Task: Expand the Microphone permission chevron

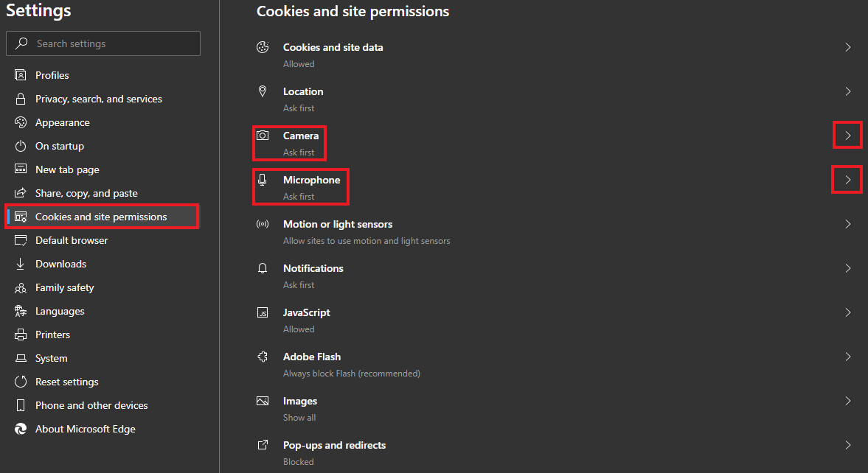Action: [x=847, y=180]
